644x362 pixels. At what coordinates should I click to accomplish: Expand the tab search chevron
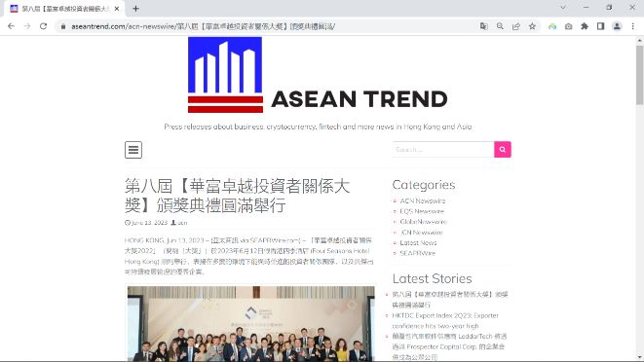click(x=563, y=8)
